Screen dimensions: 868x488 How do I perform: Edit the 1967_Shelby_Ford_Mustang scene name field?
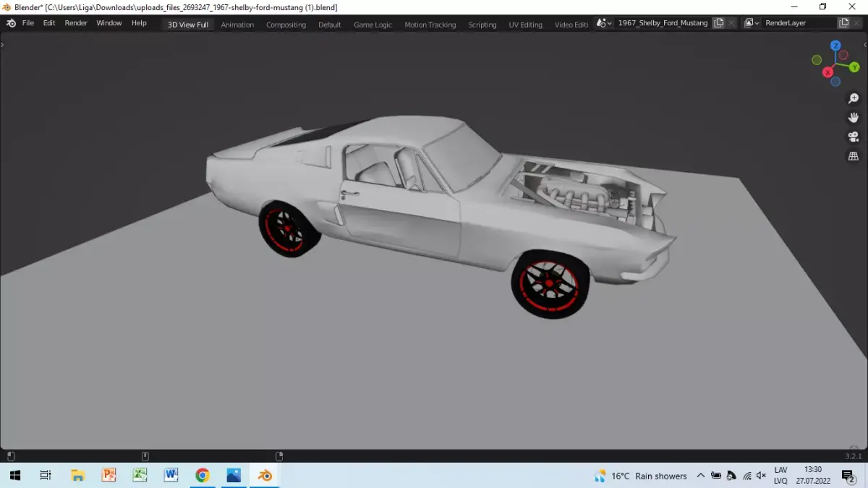[x=663, y=23]
